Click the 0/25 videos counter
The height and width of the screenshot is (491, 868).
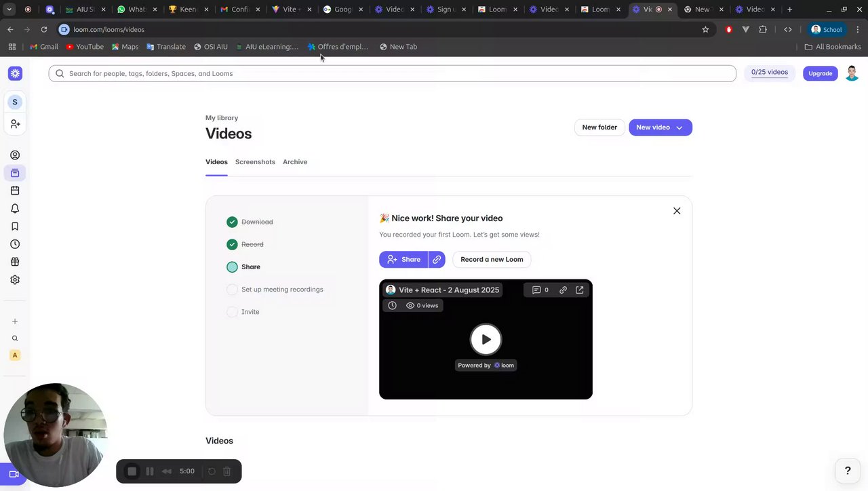pos(770,73)
